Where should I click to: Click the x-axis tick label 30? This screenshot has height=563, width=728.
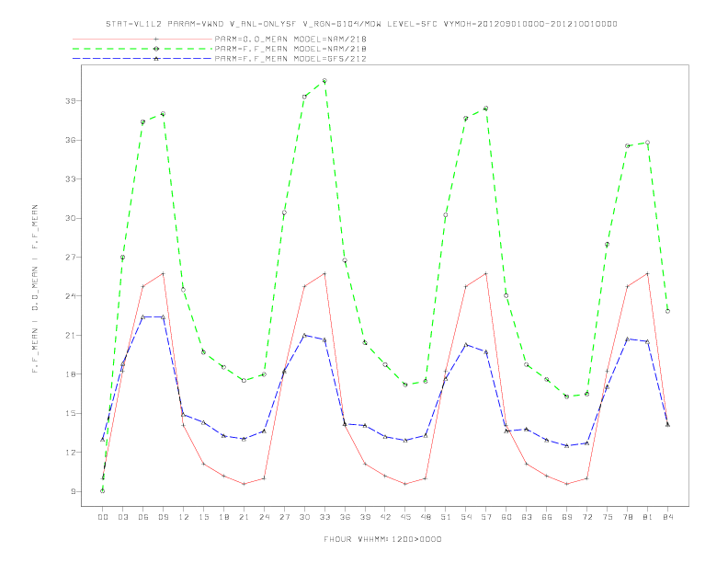304,517
